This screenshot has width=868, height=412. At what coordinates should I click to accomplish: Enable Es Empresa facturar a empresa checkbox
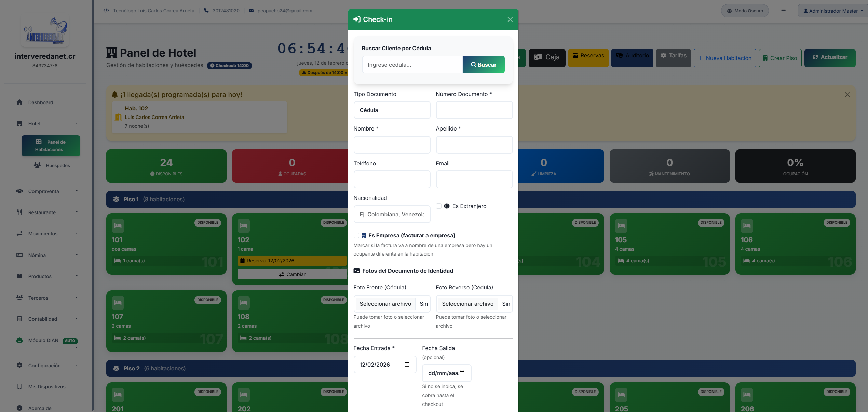point(356,235)
